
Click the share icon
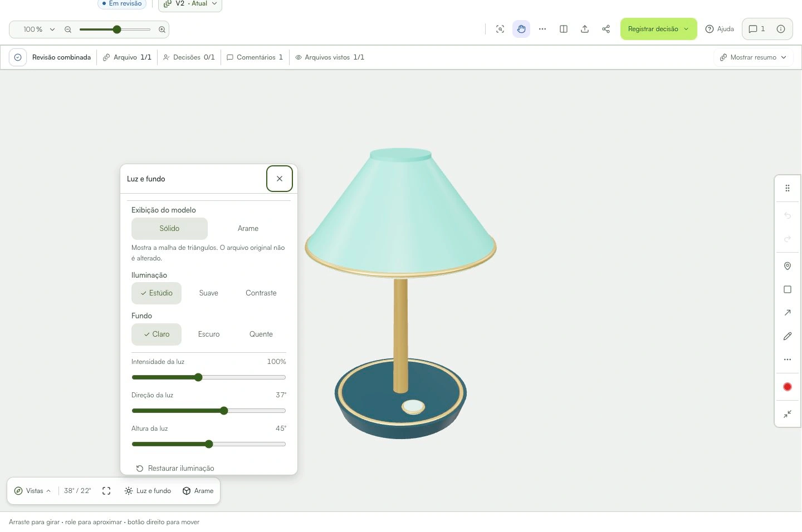[x=606, y=29]
